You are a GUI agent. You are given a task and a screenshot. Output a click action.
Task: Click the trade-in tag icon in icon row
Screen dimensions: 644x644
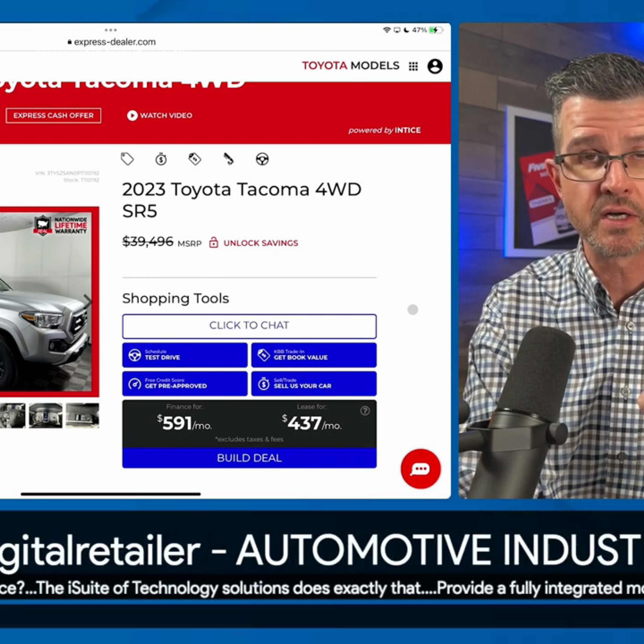pos(195,159)
